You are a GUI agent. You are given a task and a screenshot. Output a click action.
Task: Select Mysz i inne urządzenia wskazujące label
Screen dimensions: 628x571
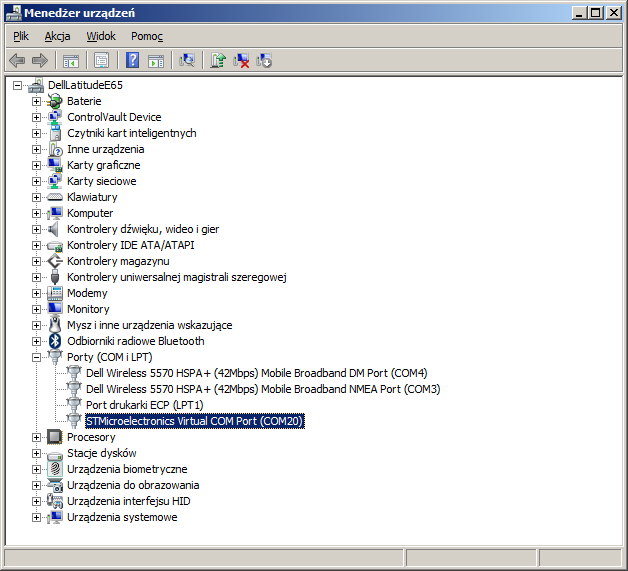[x=150, y=325]
